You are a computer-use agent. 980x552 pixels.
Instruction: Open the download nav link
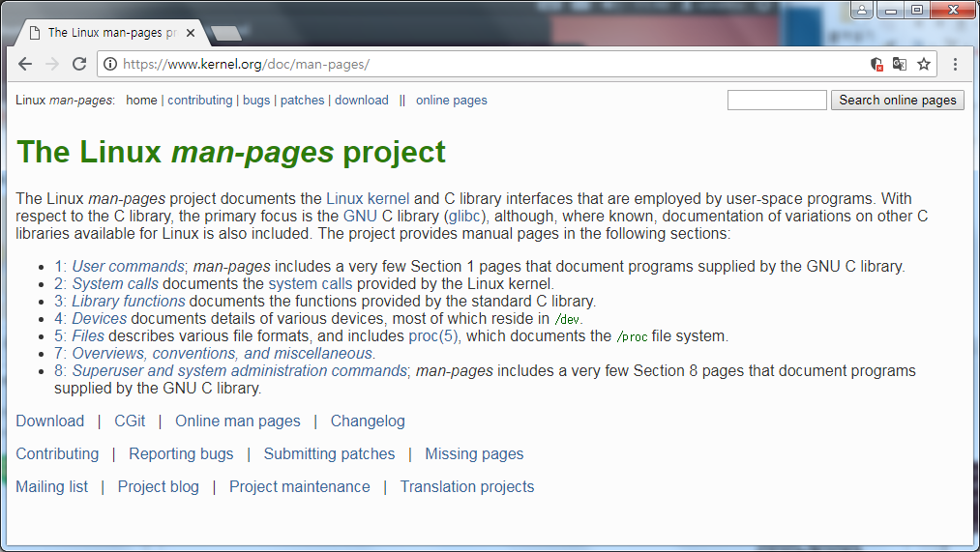click(361, 100)
